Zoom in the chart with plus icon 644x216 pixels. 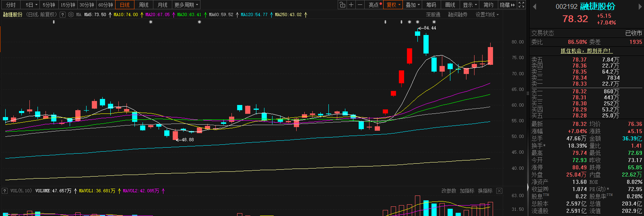[351, 5]
